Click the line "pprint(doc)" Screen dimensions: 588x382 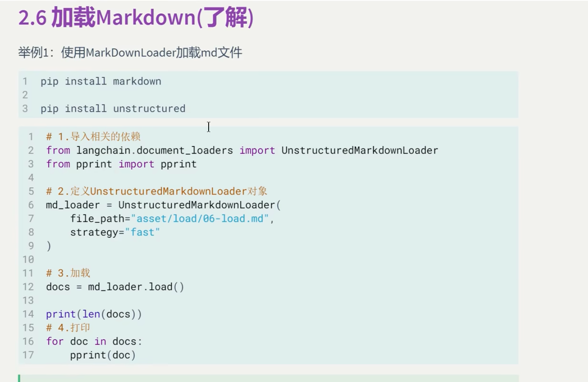(x=103, y=355)
